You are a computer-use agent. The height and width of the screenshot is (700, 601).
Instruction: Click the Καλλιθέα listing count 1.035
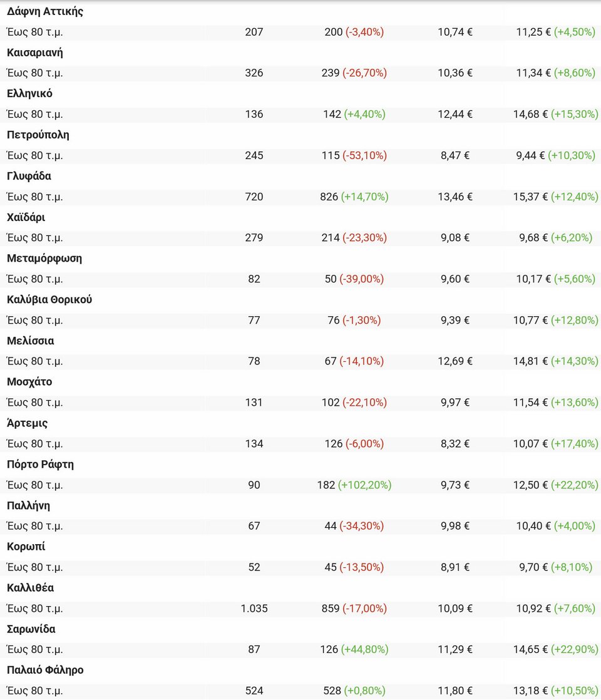coord(254,609)
